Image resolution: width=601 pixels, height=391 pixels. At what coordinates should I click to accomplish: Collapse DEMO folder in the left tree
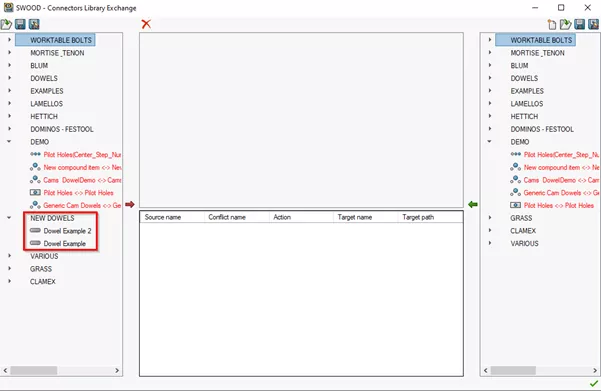coord(9,141)
